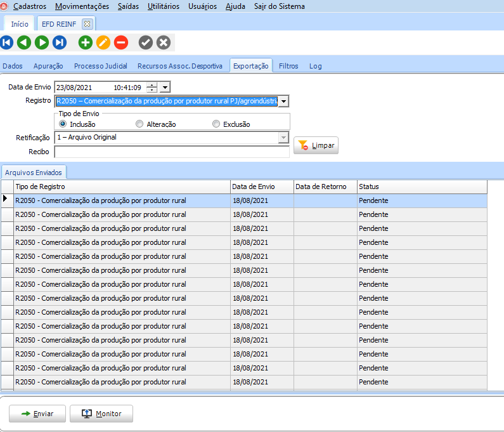Open the Data de Envio calendar dropdown

pos(165,88)
